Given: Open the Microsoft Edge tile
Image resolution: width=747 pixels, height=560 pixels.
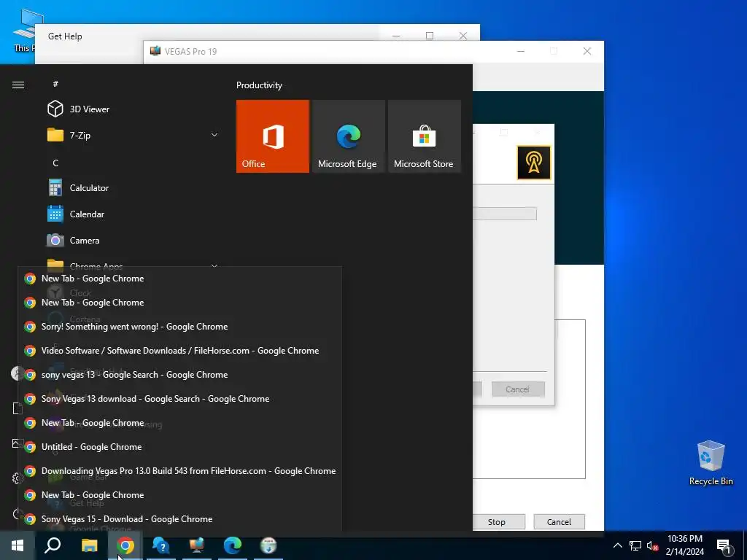Looking at the screenshot, I should (348, 136).
